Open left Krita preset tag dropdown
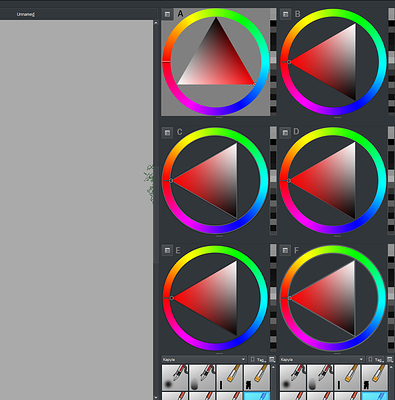 click(204, 359)
